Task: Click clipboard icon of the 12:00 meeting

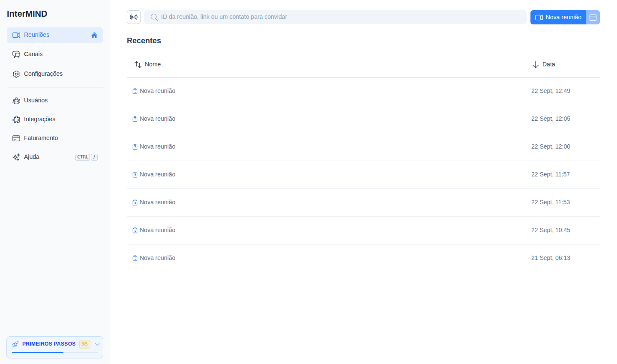Action: tap(135, 147)
